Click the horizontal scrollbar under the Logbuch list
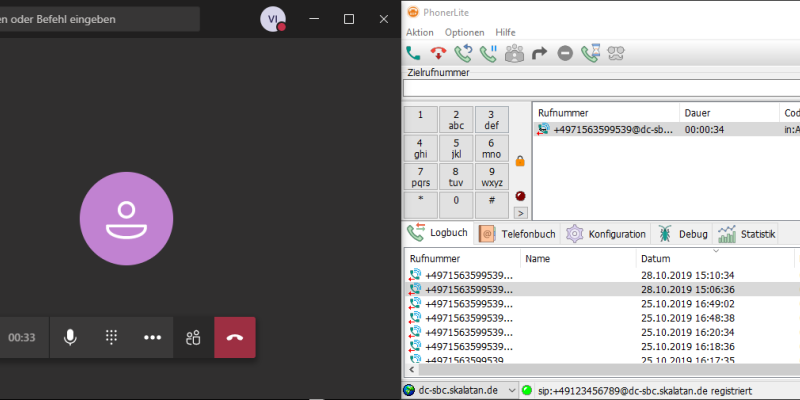Viewport: 800px width, 400px height. click(600, 368)
